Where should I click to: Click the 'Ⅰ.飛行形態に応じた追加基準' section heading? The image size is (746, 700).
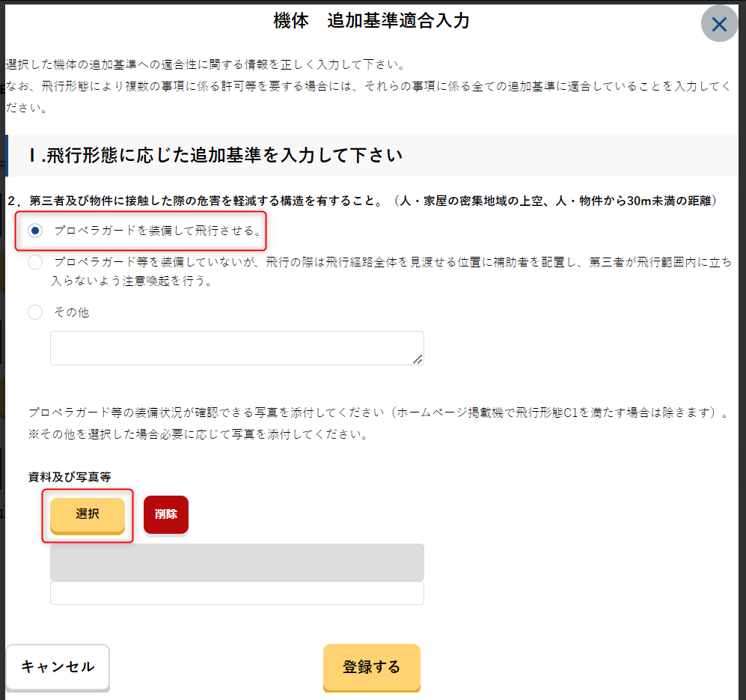point(217,155)
